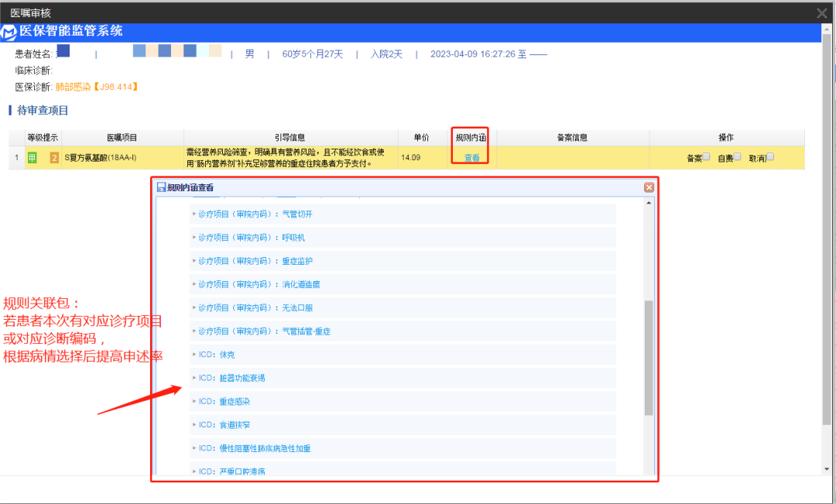This screenshot has height=504, width=836.
Task: Tick the 备案 checkbox
Action: (706, 157)
